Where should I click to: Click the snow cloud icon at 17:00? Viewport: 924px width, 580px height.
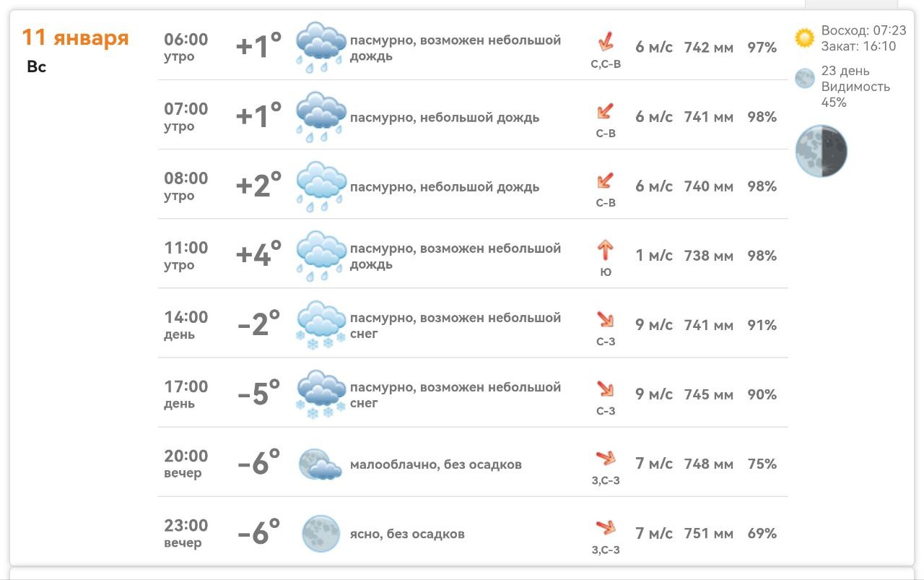pos(321,394)
